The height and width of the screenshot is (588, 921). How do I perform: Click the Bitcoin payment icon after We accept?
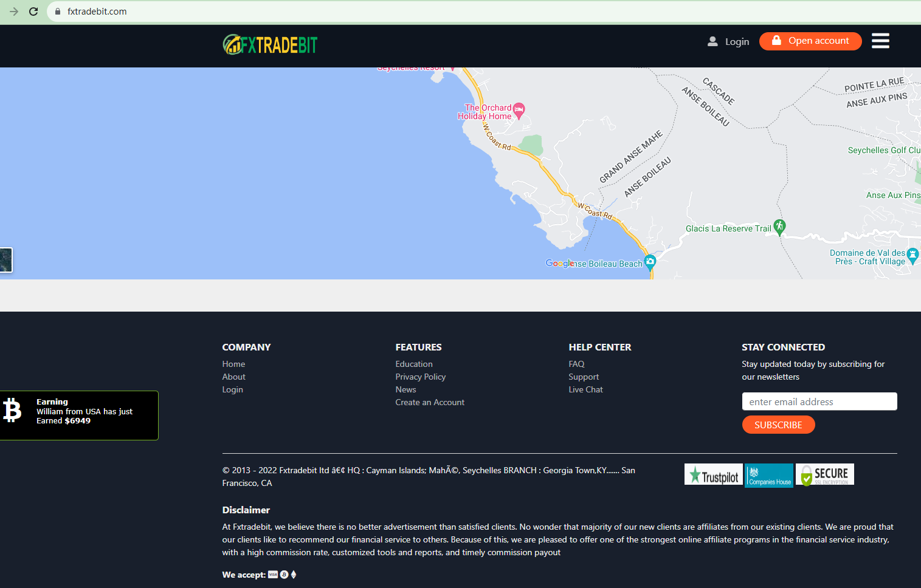pos(284,575)
